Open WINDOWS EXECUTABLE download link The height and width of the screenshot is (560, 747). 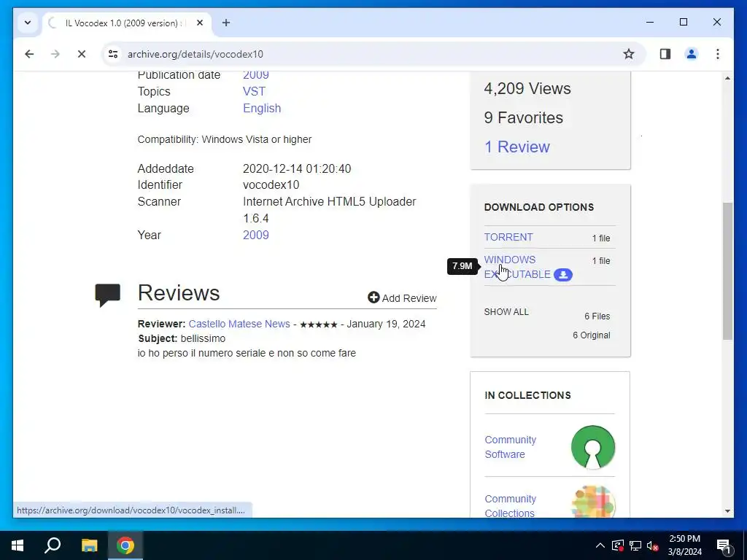pos(517,267)
